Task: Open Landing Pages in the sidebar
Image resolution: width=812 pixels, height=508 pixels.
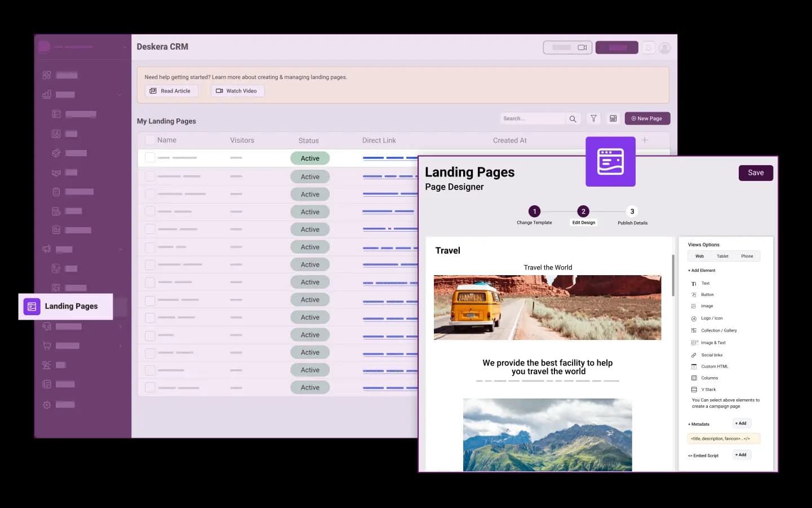Action: coord(66,306)
